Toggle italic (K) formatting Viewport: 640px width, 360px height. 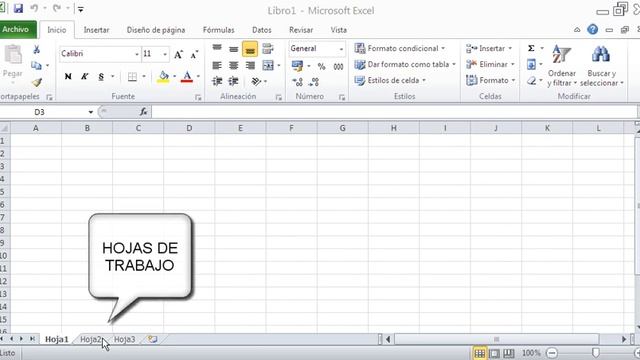[84, 76]
